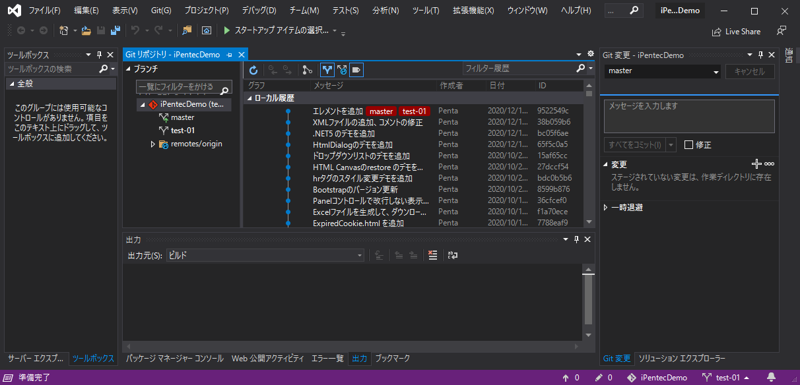The height and width of the screenshot is (385, 800).
Task: Open the ファイル(F) menu
Action: tap(44, 11)
